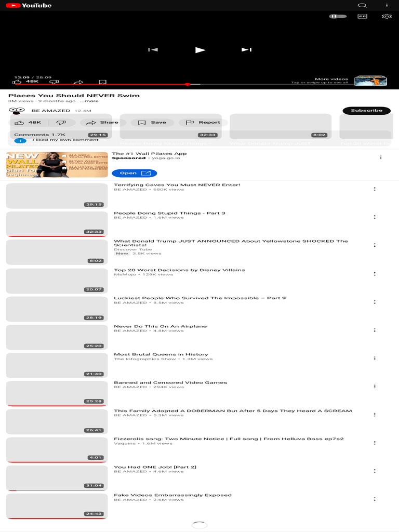This screenshot has height=532, width=399.
Task: Click thumbnail with 29:15 duration in list
Action: [x=57, y=196]
